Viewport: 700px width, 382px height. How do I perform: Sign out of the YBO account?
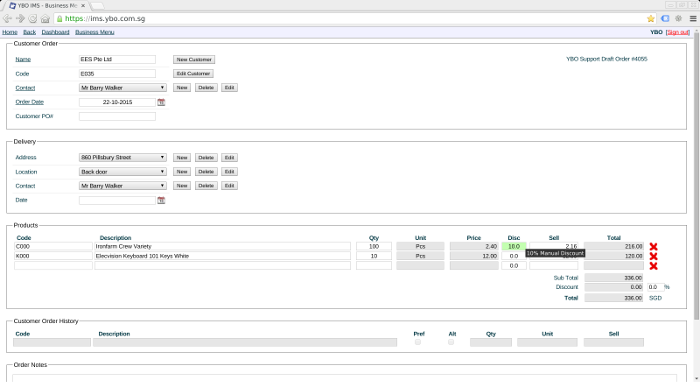tap(678, 32)
